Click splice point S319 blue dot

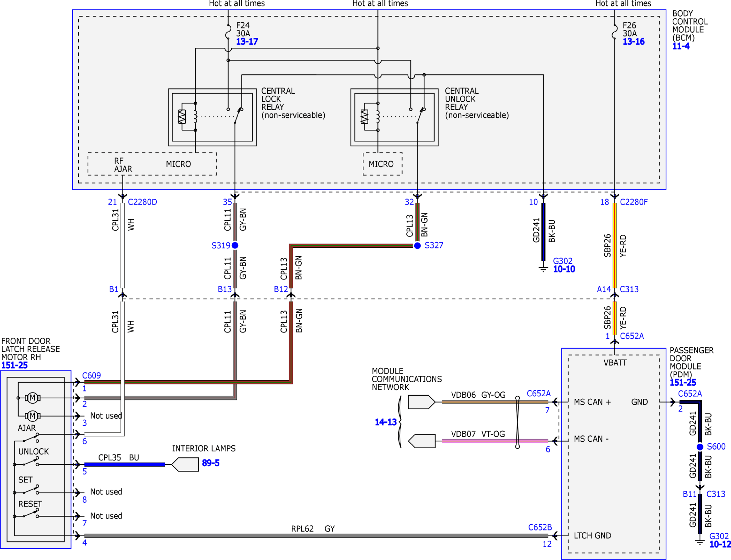pyautogui.click(x=235, y=245)
